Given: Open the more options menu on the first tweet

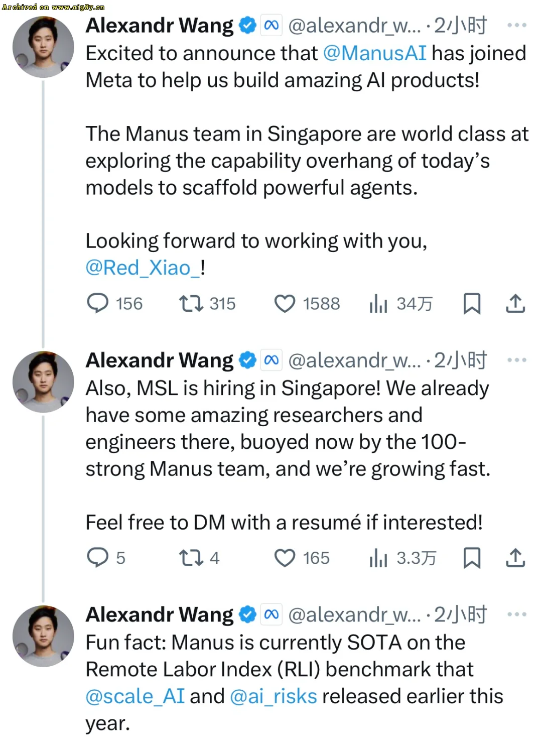Looking at the screenshot, I should 516,25.
